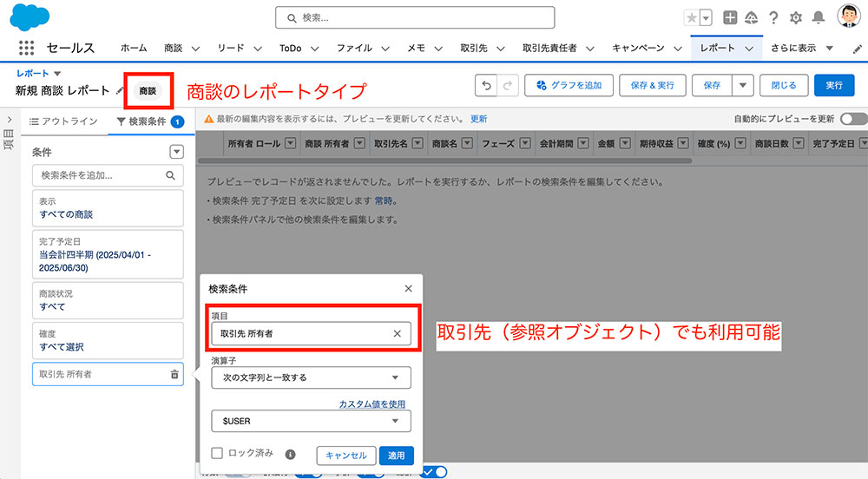Toggle the rightmost switch in the bottom bar
Viewport: 868px width, 479px height.
coord(433,472)
